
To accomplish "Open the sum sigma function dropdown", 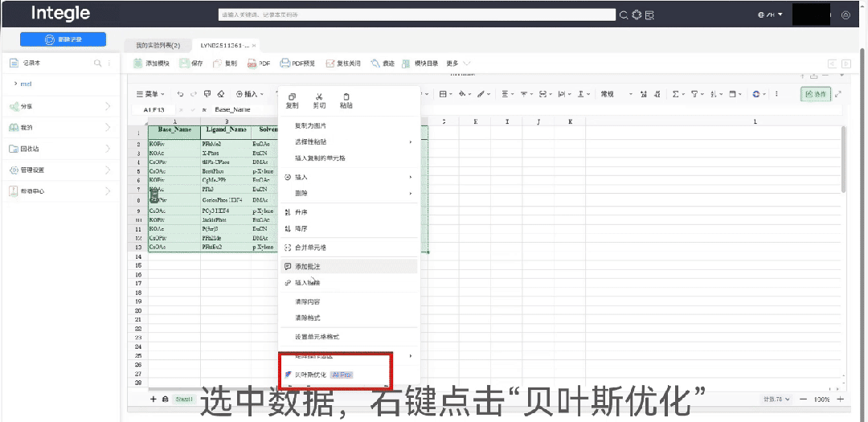I will tap(678, 94).
